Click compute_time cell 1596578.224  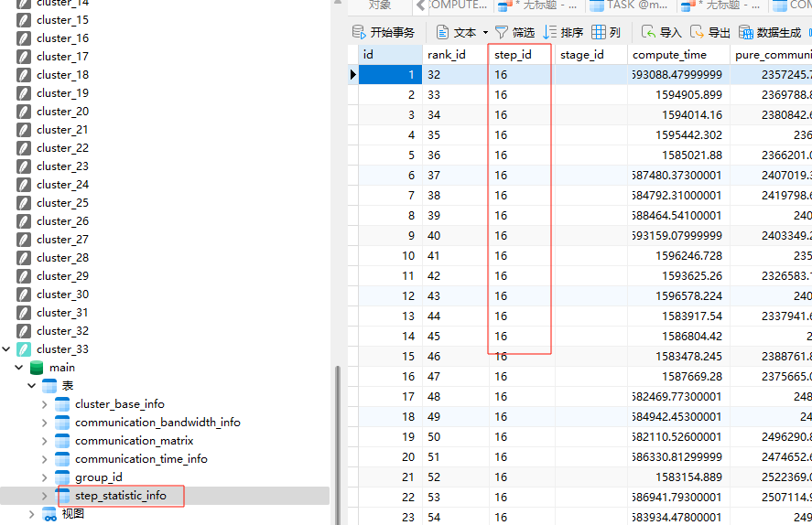(679, 296)
